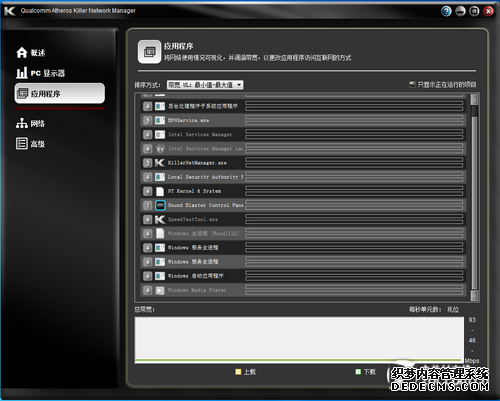Click the Local Security Authority app icon
Screen dimensions: 500x401
tap(160, 177)
